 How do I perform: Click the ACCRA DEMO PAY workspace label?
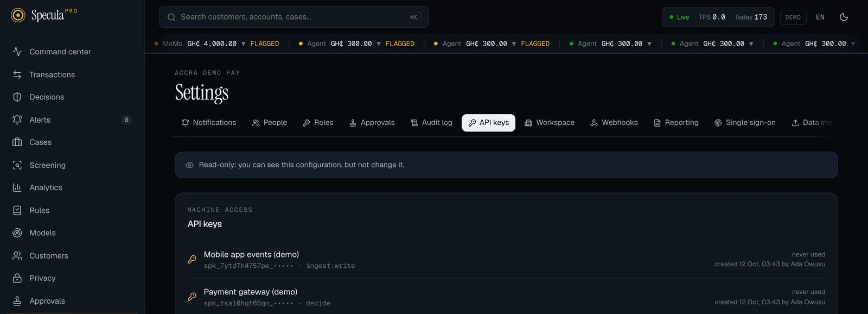click(x=207, y=73)
